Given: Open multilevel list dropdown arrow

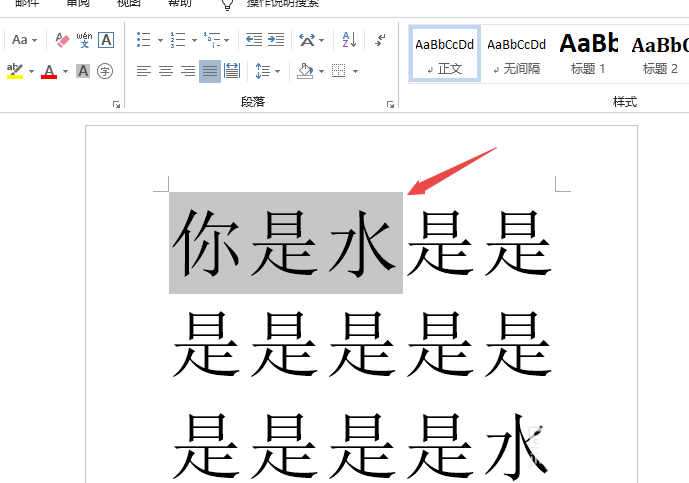Looking at the screenshot, I should pyautogui.click(x=226, y=40).
